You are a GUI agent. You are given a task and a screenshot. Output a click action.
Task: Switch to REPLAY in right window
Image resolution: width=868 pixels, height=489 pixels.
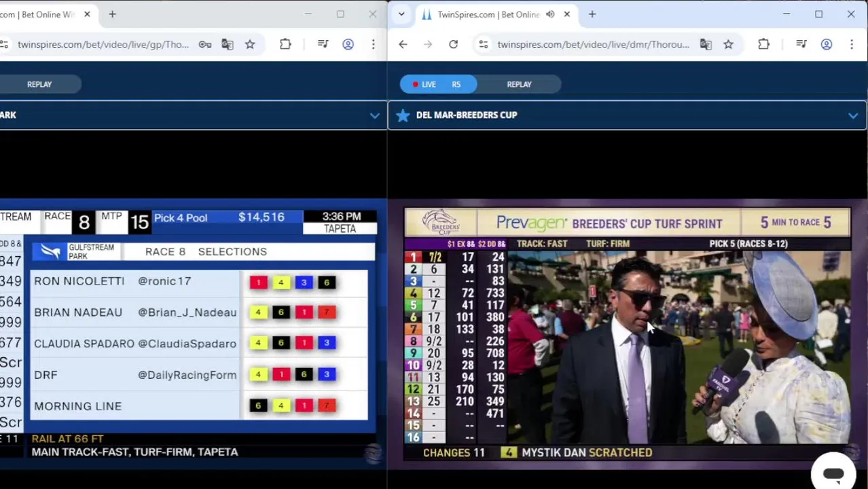[519, 84]
